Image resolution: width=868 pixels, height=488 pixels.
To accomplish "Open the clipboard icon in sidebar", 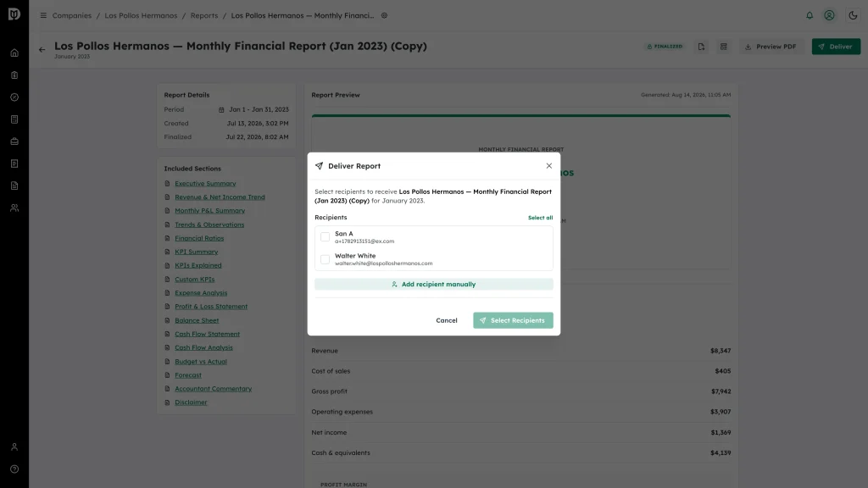I will 14,75.
